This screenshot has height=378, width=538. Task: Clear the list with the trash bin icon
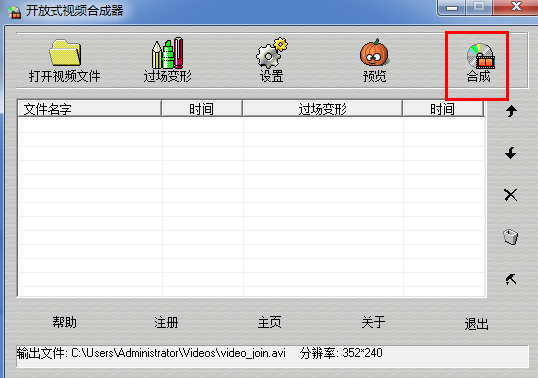(x=511, y=237)
